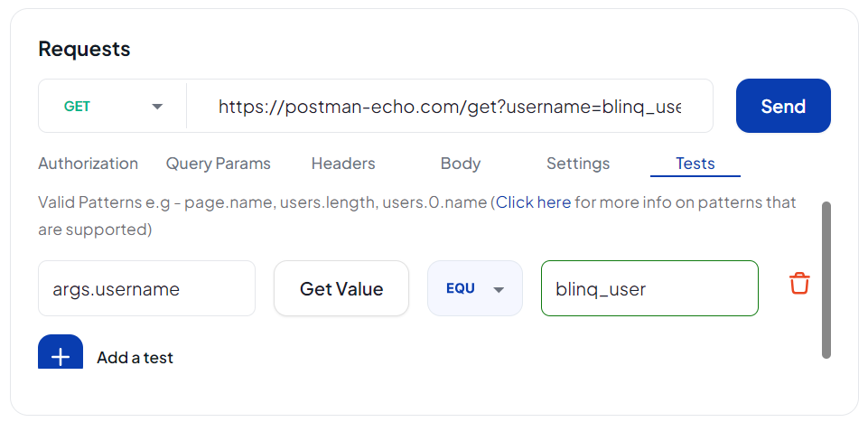Click the args.username pattern field
Viewport: 868px width, 422px height.
146,289
